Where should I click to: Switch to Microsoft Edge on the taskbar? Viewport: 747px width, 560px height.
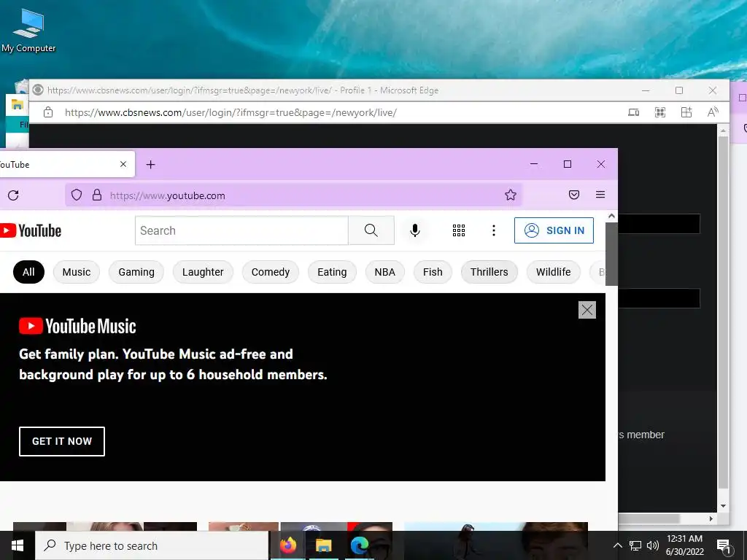360,545
